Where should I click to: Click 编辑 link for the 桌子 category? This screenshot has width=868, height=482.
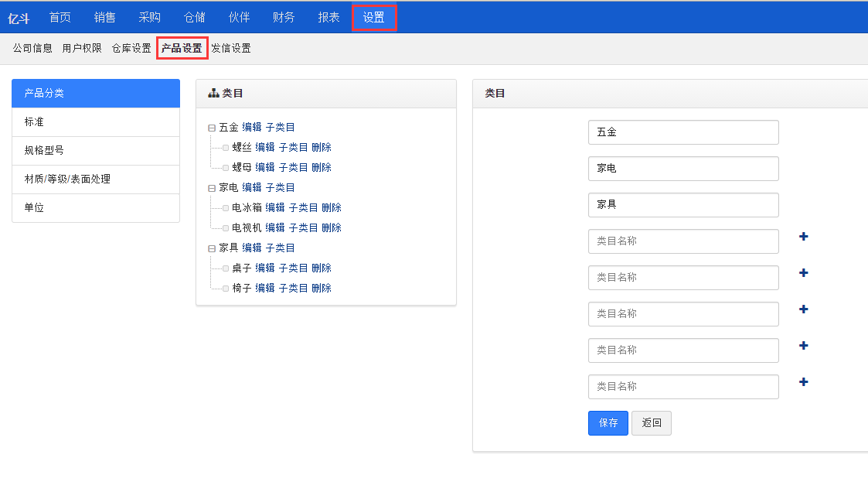coord(265,268)
